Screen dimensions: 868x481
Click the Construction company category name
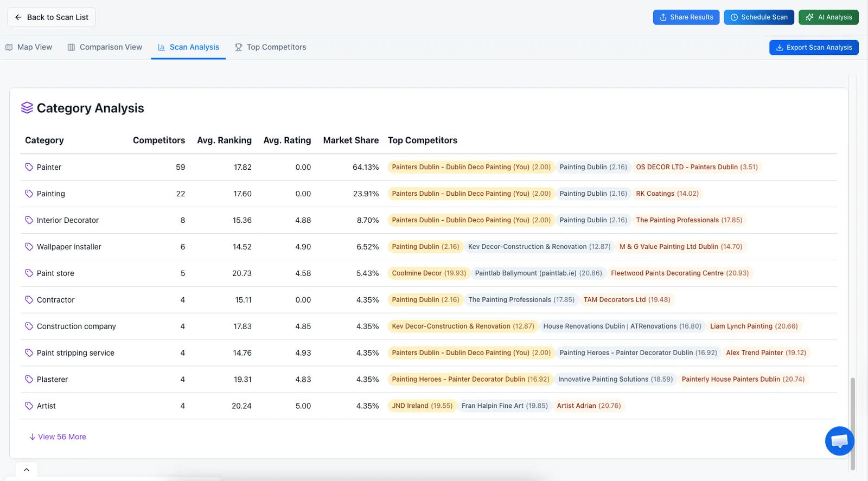pos(76,326)
